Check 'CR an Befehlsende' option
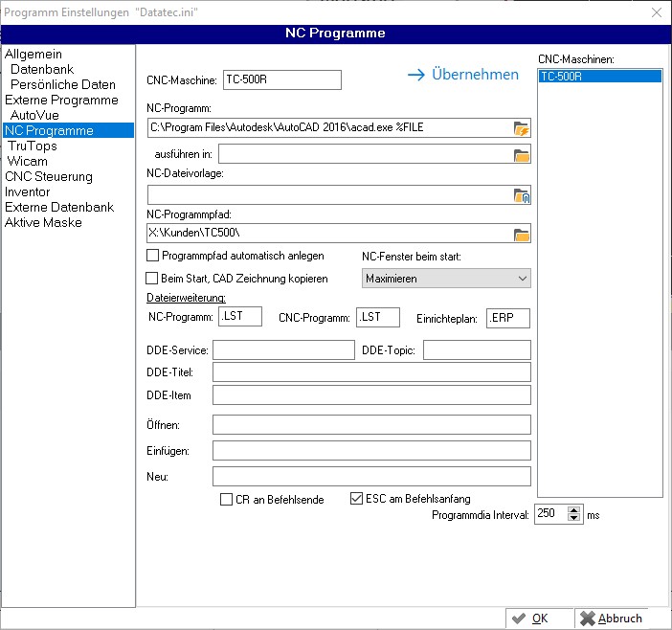Screen dimensions: 672x630 click(226, 499)
